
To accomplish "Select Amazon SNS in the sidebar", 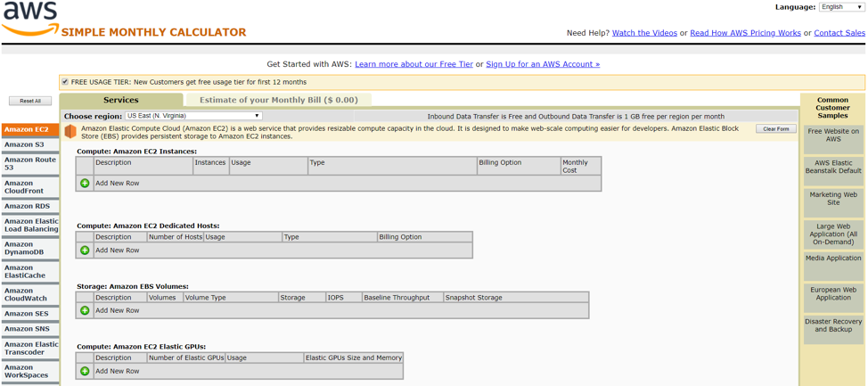I will tap(30, 329).
